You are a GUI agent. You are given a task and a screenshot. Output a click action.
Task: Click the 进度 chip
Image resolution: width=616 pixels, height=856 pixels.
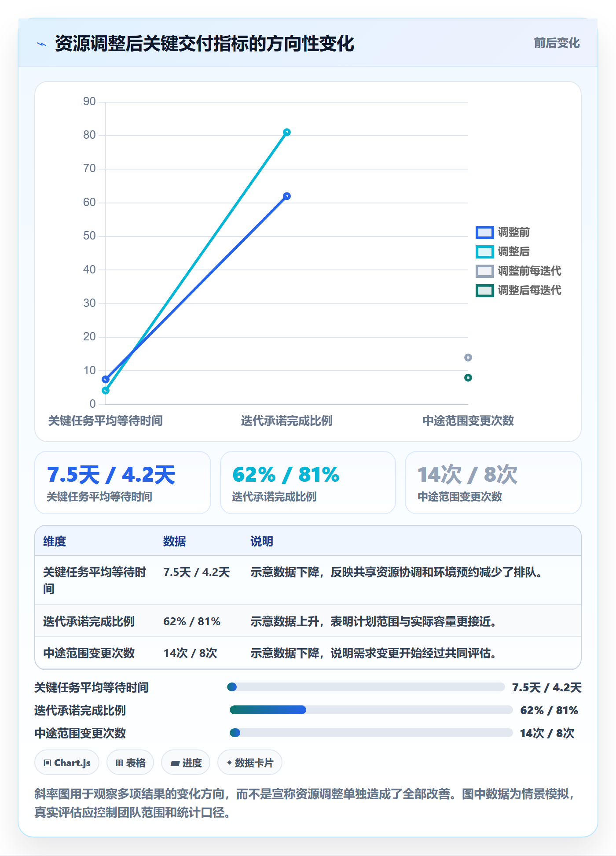[x=186, y=763]
